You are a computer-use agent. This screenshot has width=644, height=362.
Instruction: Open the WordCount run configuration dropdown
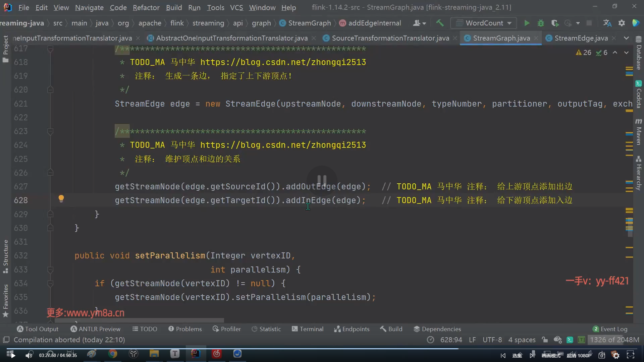[484, 23]
